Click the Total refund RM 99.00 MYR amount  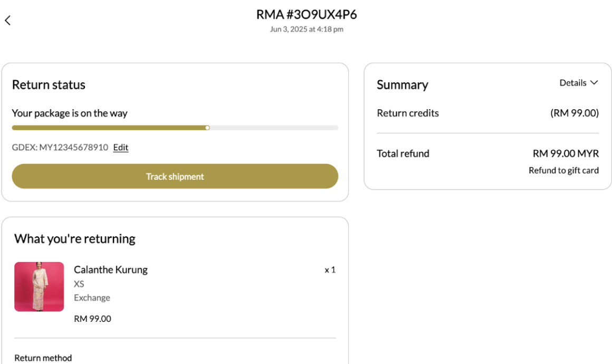(566, 154)
